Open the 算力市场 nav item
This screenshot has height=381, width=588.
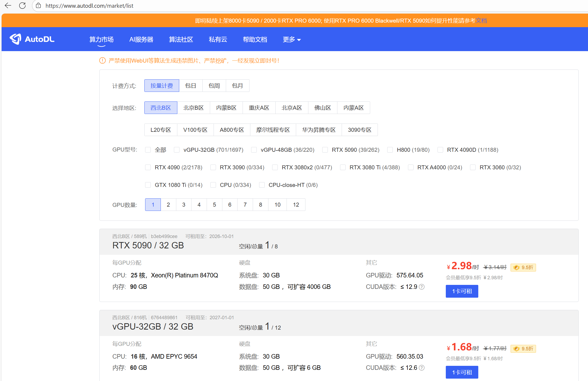101,40
